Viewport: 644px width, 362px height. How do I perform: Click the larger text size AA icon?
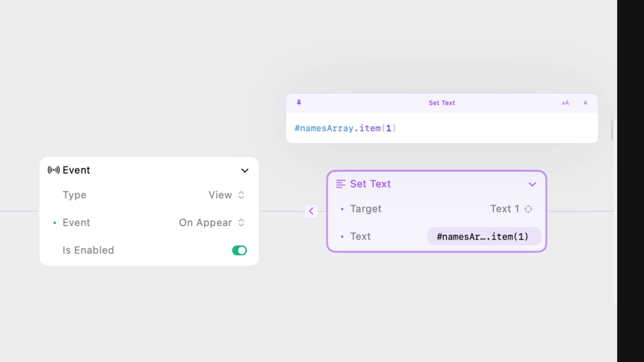[x=565, y=103]
